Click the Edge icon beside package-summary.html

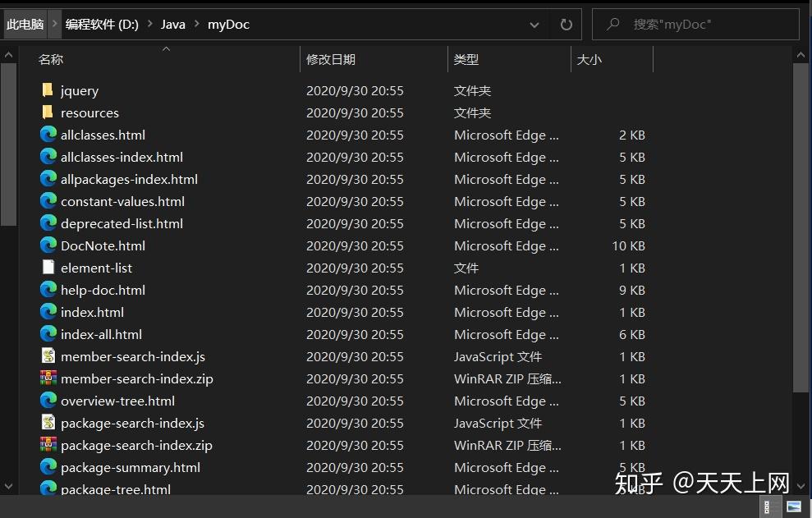coord(48,467)
